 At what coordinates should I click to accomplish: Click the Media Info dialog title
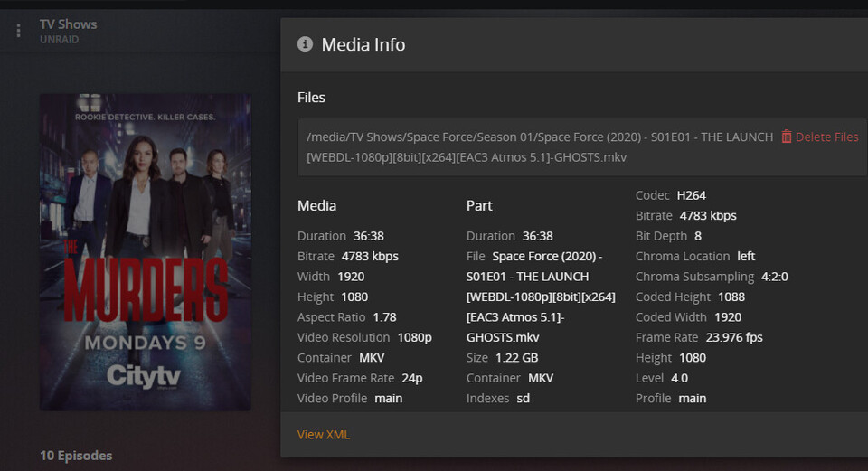pyautogui.click(x=363, y=44)
